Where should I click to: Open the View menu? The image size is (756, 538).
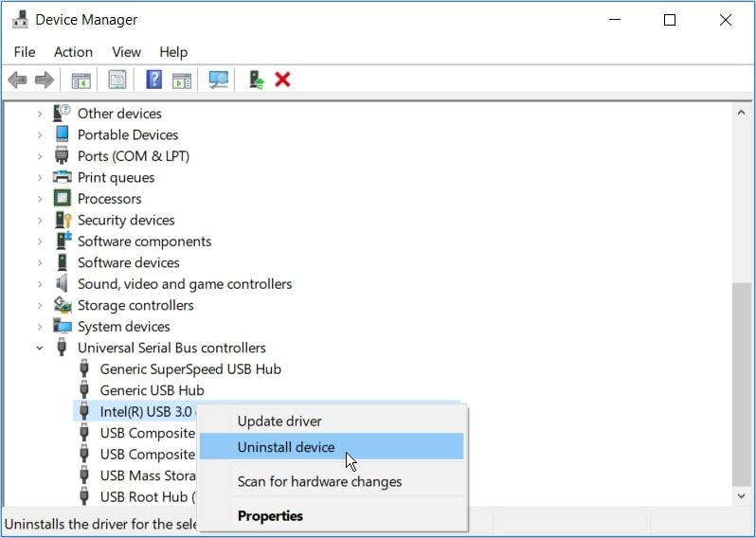126,52
